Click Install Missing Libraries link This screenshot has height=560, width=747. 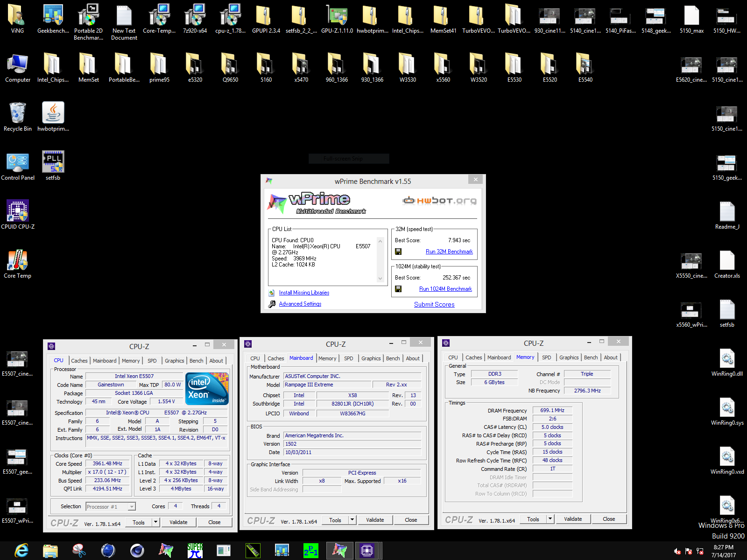point(304,293)
